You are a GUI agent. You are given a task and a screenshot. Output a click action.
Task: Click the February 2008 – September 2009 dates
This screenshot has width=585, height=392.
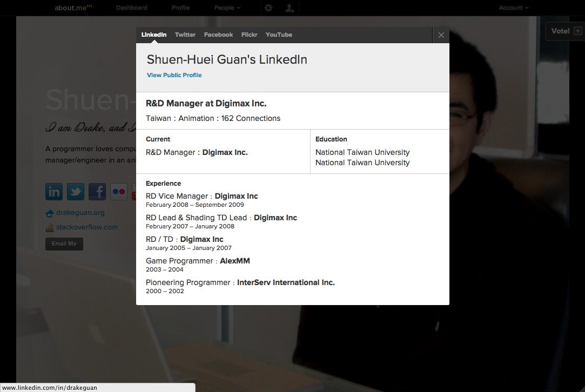(195, 205)
